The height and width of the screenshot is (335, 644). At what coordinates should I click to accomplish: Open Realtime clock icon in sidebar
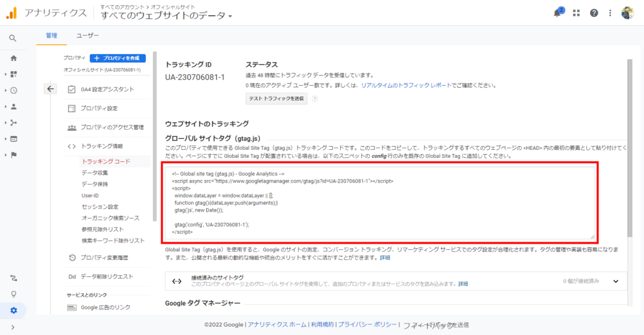point(14,91)
